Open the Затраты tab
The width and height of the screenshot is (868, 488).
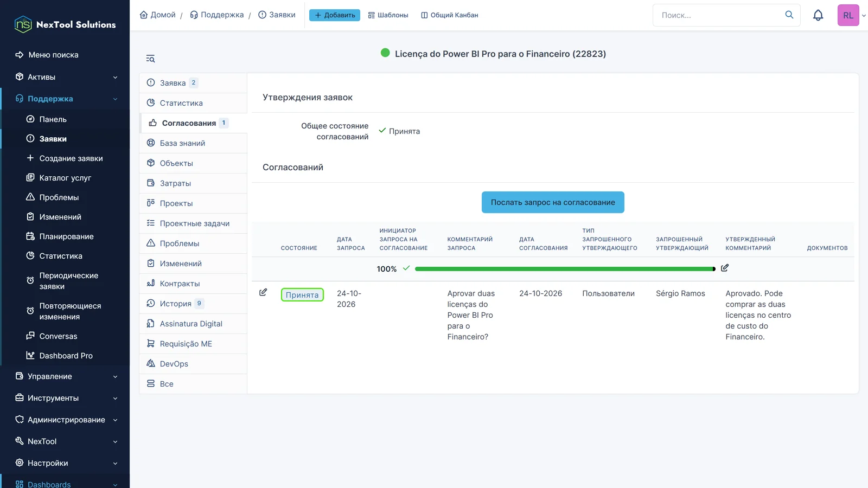point(193,183)
